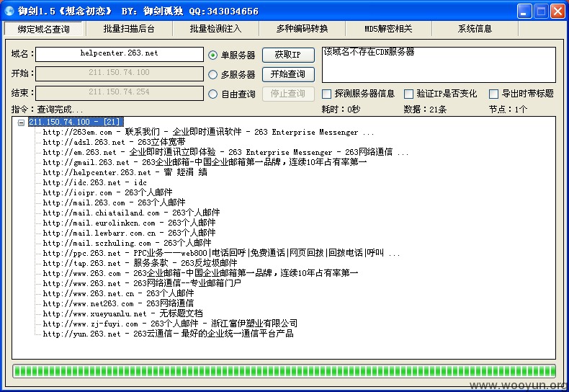Select the http://em.263.net entry
Viewport: 569px width, 392px height.
(x=225, y=153)
